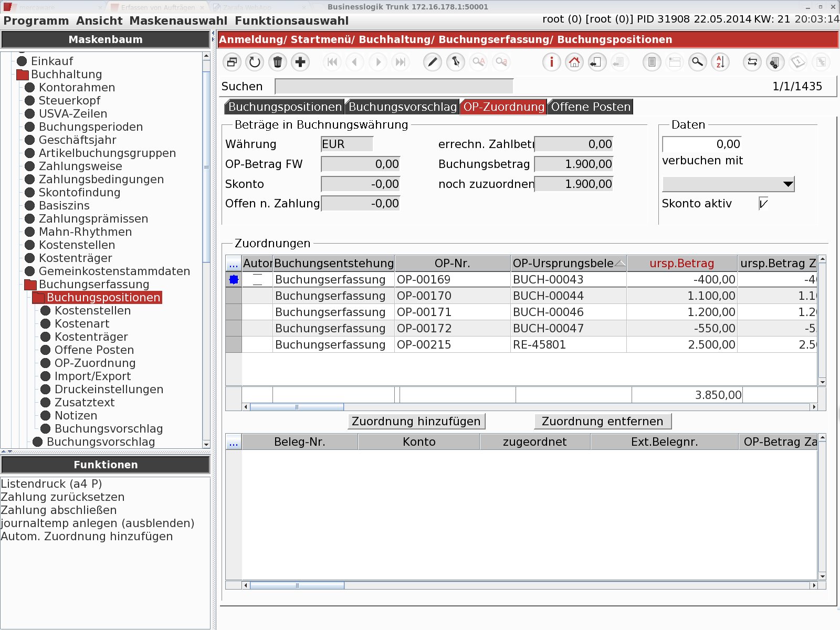Open Import/Export tree item

[x=92, y=376]
